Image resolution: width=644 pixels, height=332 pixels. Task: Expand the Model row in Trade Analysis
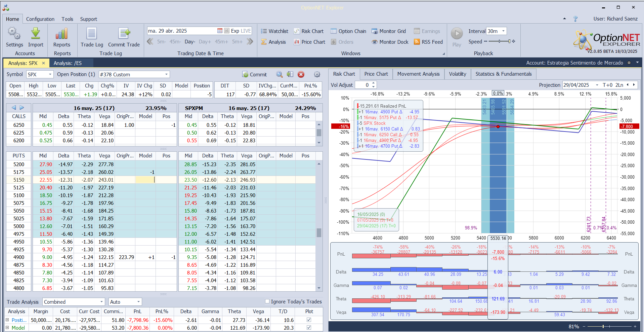point(7,328)
